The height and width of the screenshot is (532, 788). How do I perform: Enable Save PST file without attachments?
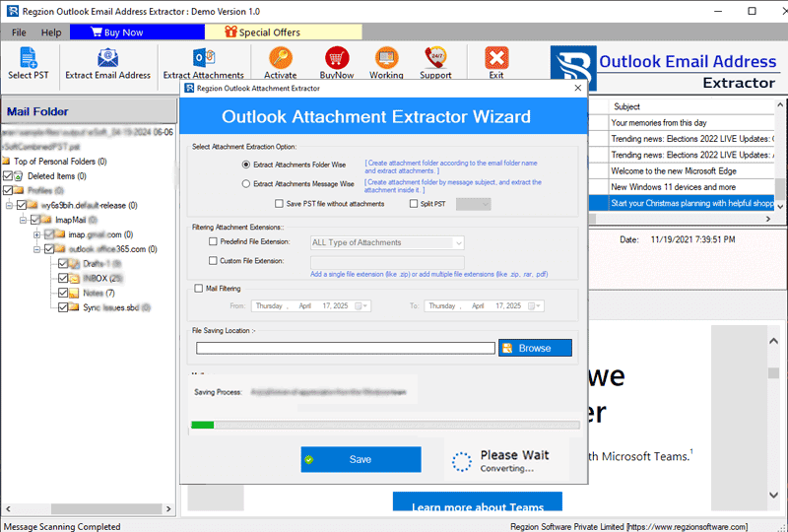pyautogui.click(x=279, y=204)
